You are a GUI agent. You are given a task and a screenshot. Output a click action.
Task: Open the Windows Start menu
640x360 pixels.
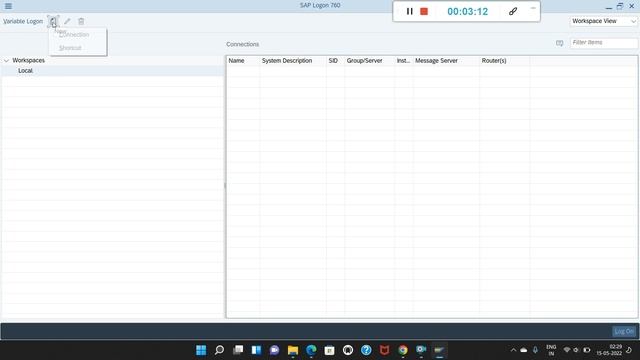(x=201, y=350)
